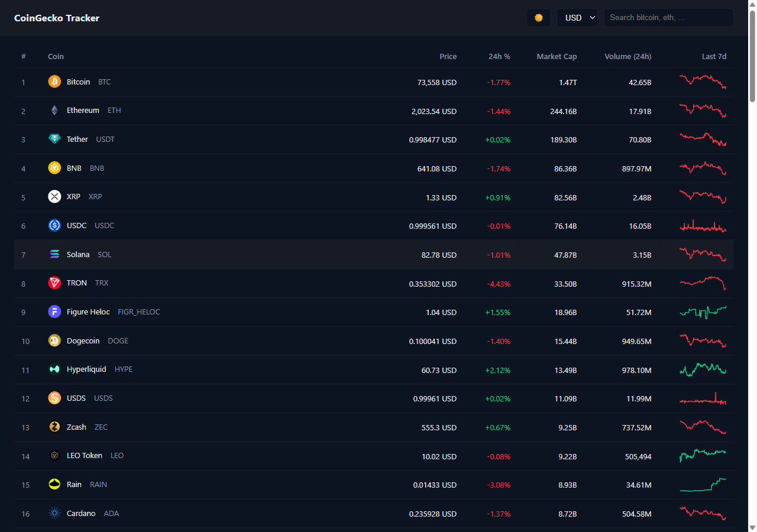Click Tether market cap 189.30B
The height and width of the screenshot is (532, 757).
[563, 140]
